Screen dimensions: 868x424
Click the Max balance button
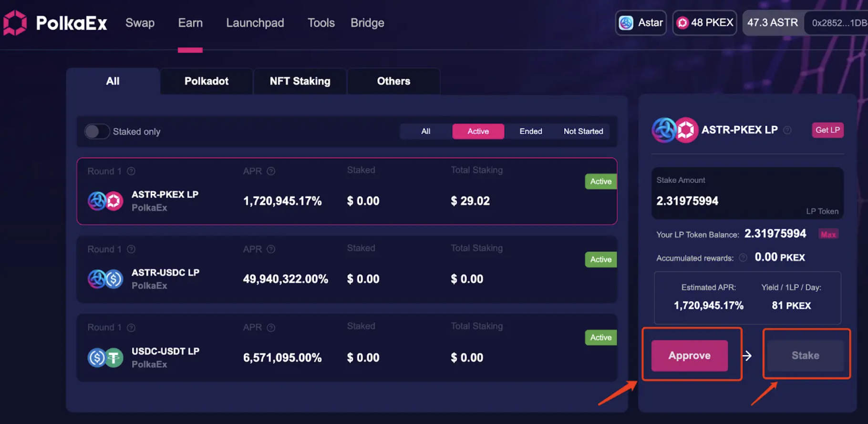[x=828, y=234]
